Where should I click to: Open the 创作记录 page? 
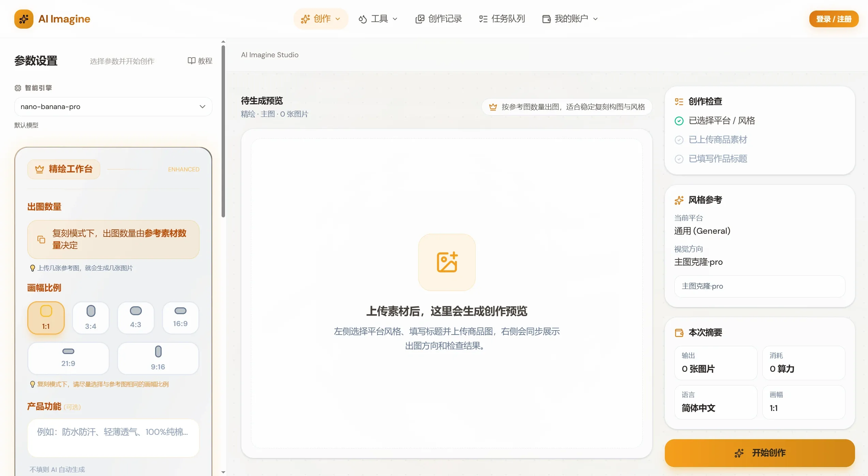(438, 19)
